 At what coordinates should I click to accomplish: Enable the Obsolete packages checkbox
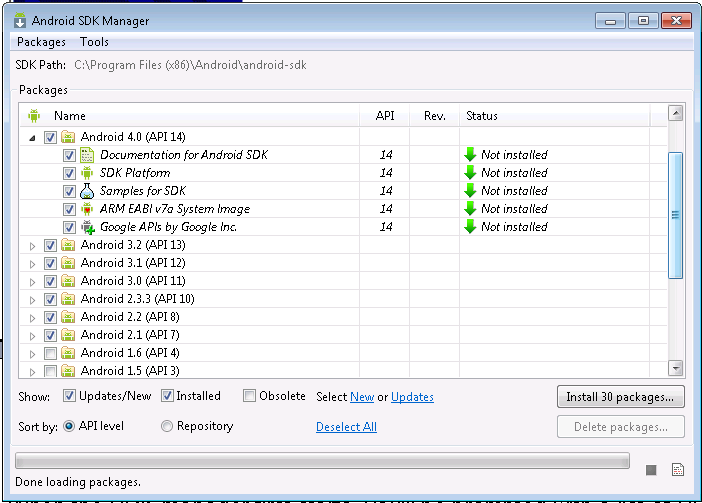coord(250,396)
